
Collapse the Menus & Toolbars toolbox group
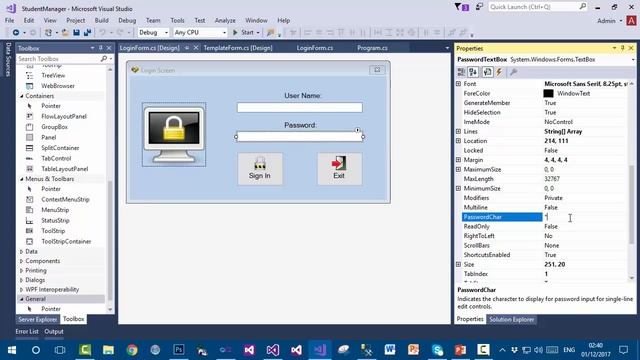click(22, 179)
